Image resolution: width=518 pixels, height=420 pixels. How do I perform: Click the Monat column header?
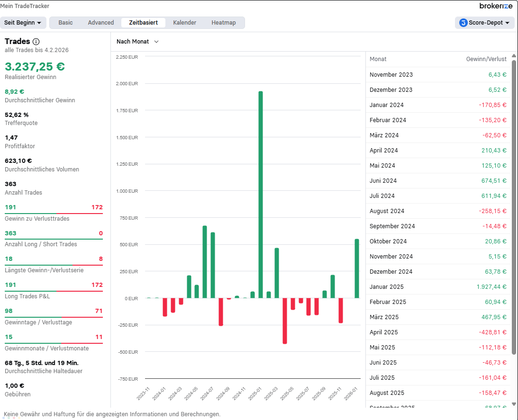click(378, 59)
